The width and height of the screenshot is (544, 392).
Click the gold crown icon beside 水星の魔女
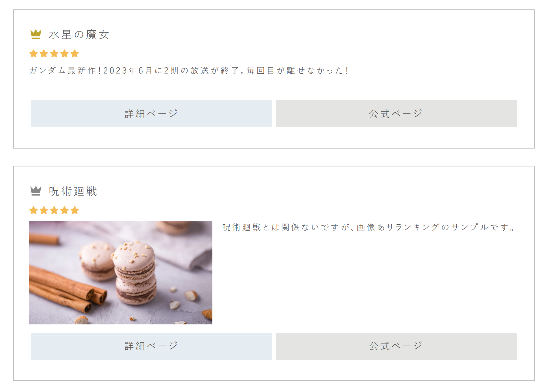point(36,34)
